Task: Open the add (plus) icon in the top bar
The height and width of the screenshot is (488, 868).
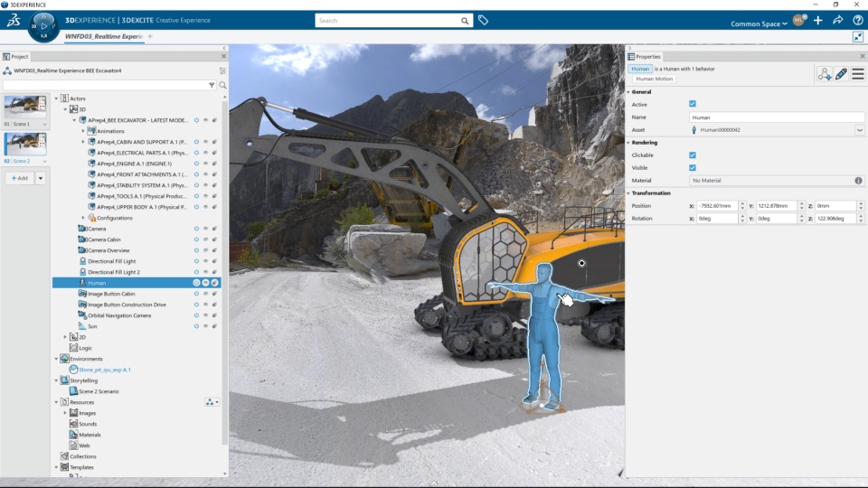Action: (818, 21)
